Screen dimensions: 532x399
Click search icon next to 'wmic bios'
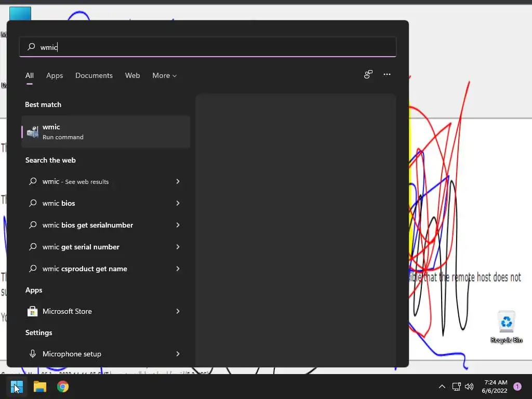click(x=33, y=203)
